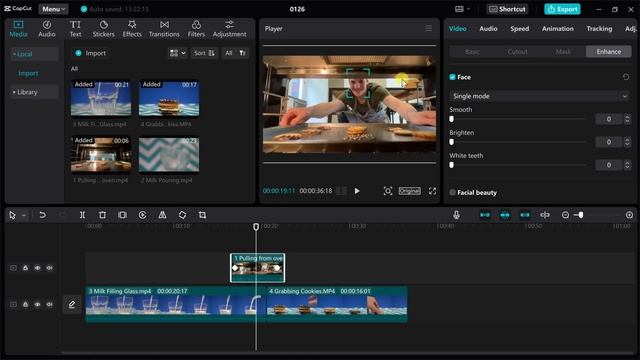The width and height of the screenshot is (640, 360).
Task: Open the Media panel
Action: click(x=18, y=29)
